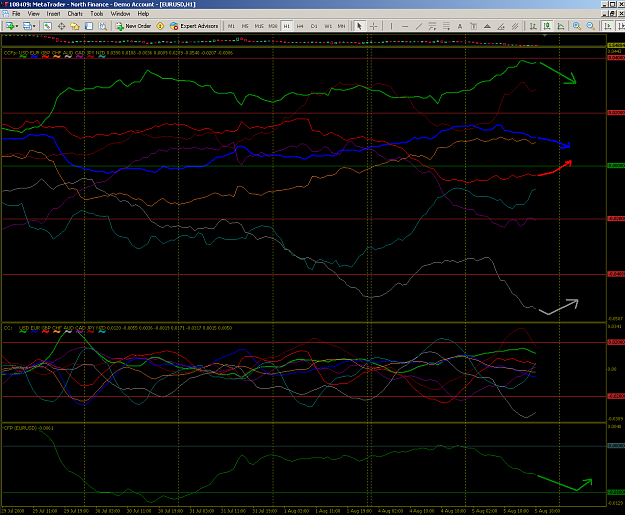Show the Data Window panel
The image size is (625, 516).
pyautogui.click(x=61, y=26)
